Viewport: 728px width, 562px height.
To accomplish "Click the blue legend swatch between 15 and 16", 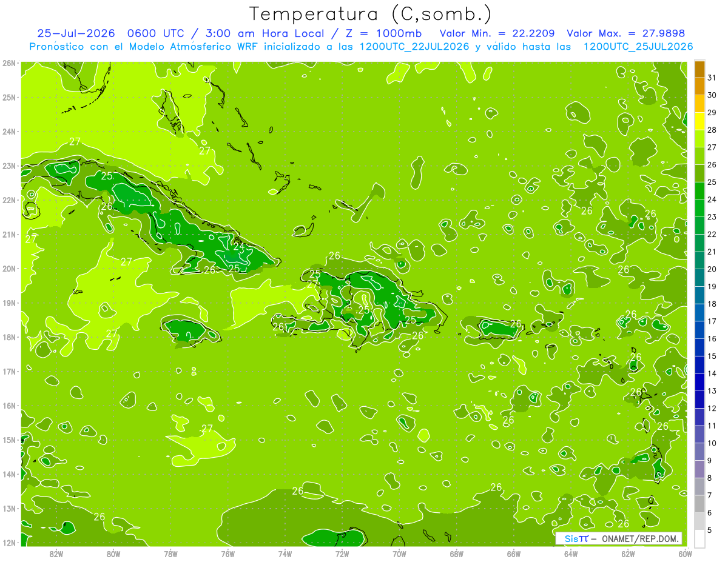I will pos(699,347).
